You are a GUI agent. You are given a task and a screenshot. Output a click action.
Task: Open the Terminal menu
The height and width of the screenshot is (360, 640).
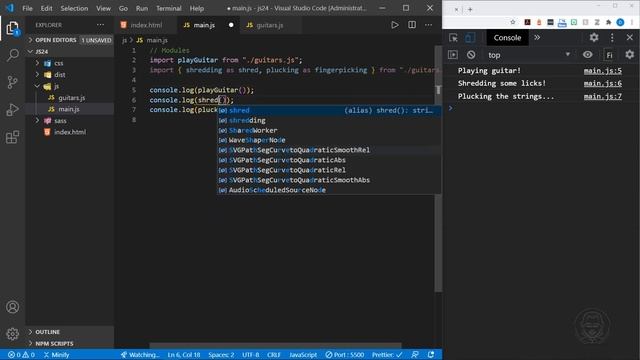(x=169, y=8)
